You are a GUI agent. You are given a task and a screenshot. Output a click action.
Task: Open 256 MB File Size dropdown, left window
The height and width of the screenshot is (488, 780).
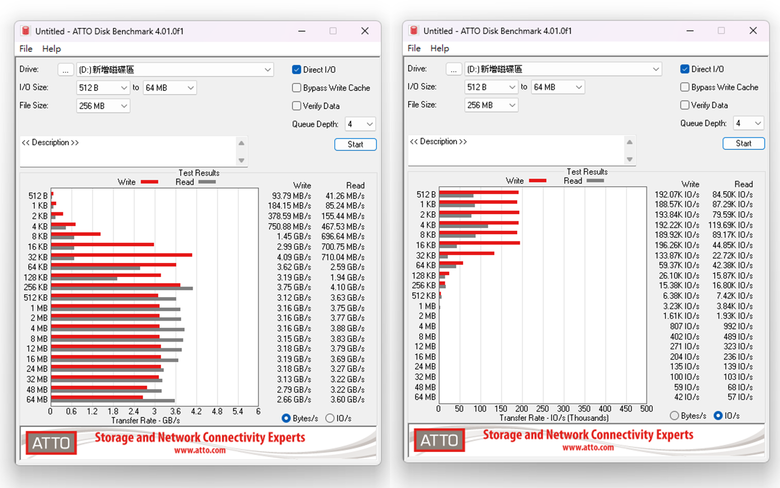pos(103,106)
